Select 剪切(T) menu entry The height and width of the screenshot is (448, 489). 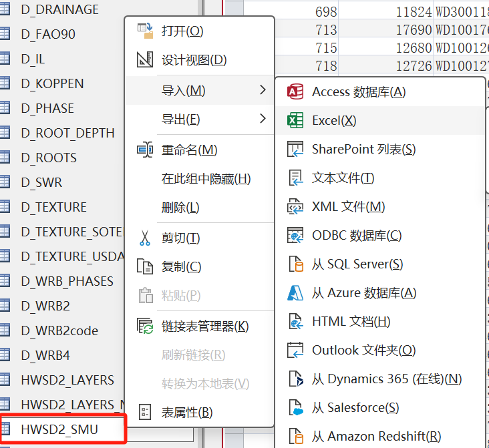click(199, 238)
